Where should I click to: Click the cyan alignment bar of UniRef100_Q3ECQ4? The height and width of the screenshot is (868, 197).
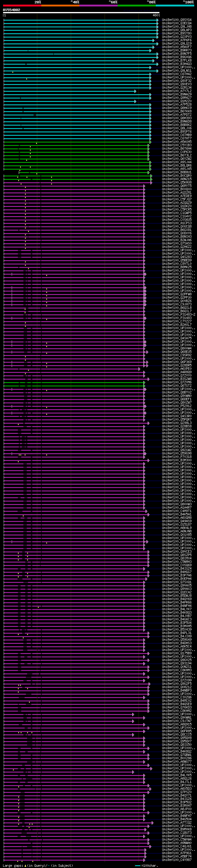click(81, 23)
